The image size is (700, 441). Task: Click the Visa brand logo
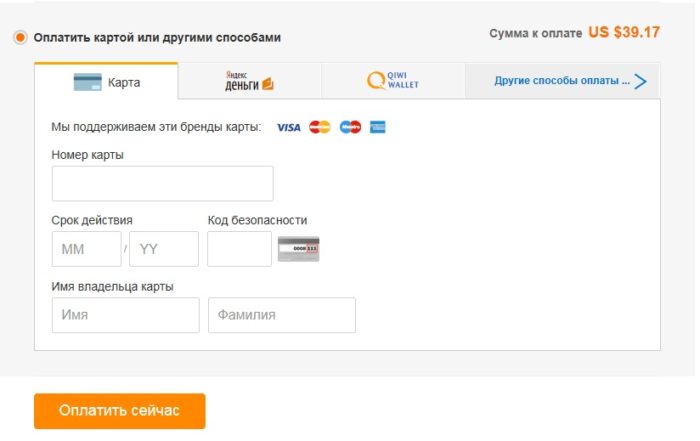tap(289, 128)
